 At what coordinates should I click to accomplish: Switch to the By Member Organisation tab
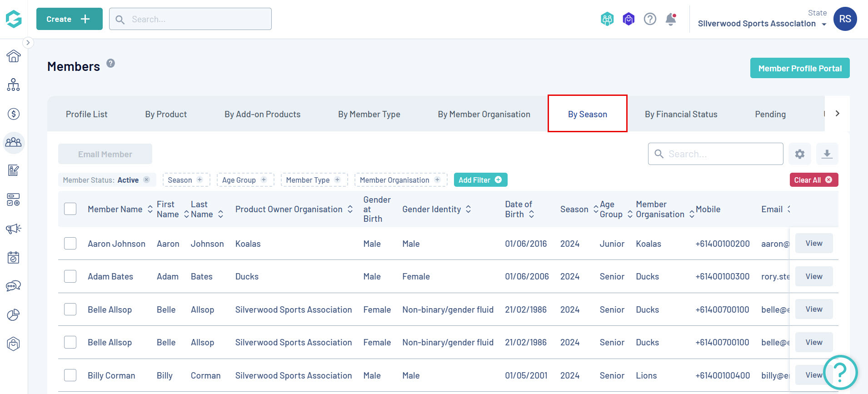(x=484, y=115)
